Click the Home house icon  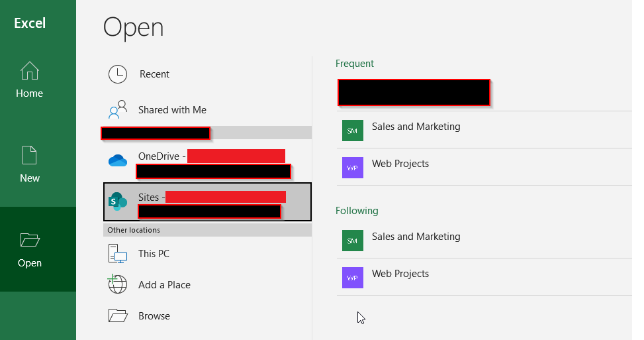(x=30, y=70)
